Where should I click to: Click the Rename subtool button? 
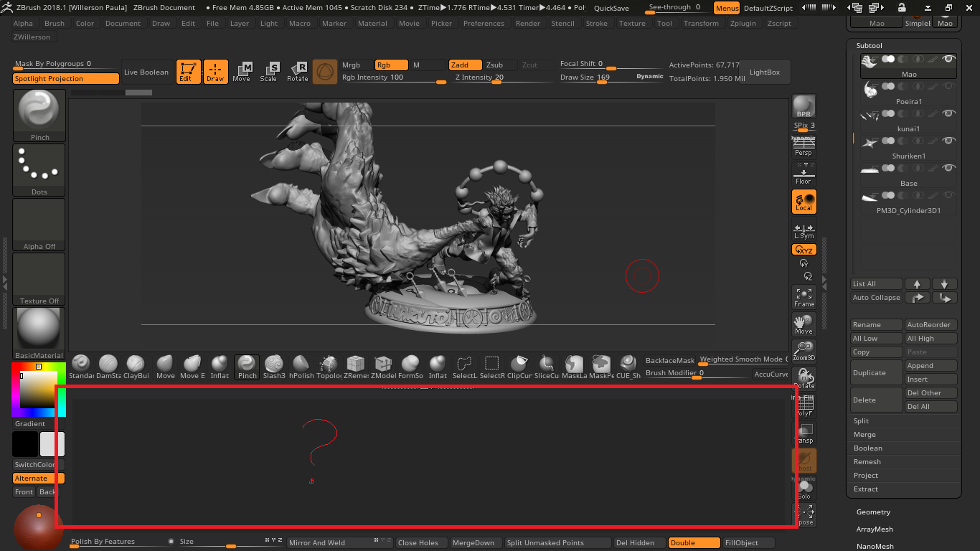(877, 325)
